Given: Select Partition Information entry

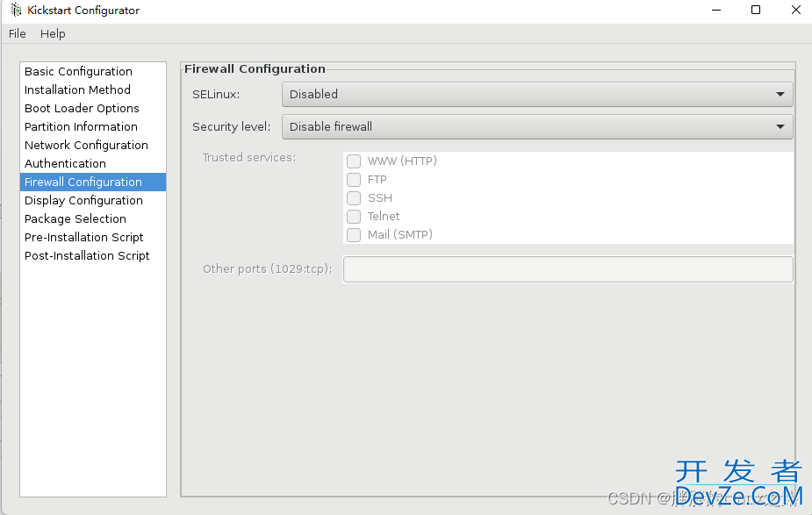Looking at the screenshot, I should coord(93,127).
